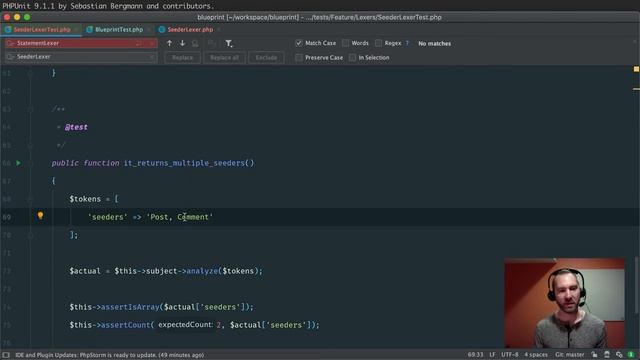Enable the Preserve Case checkbox
Viewport: 640px width, 360px height.
[299, 58]
